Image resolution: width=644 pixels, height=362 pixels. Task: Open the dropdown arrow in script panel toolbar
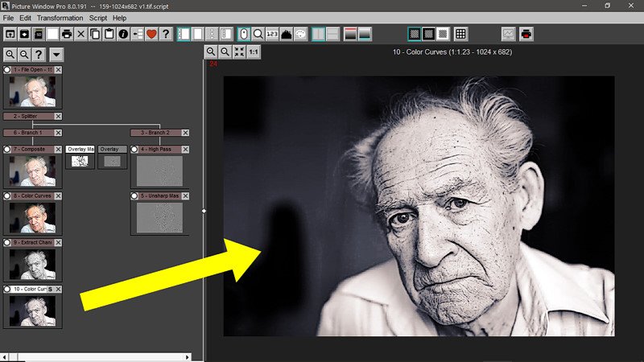(56, 55)
